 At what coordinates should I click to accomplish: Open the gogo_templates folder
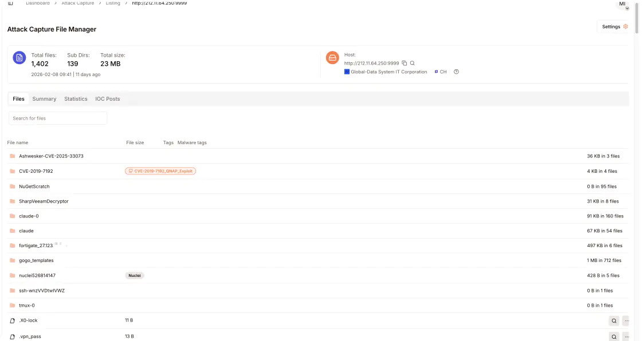[36, 260]
